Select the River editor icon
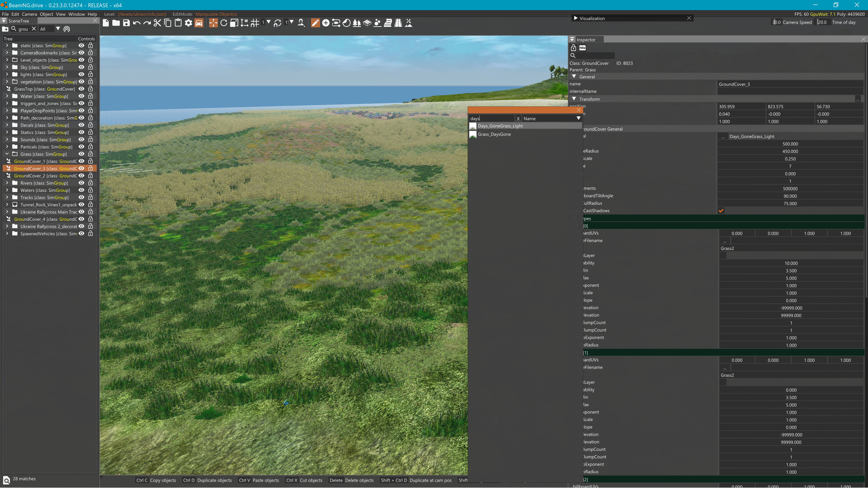This screenshot has height=488, width=868. pos(388,23)
